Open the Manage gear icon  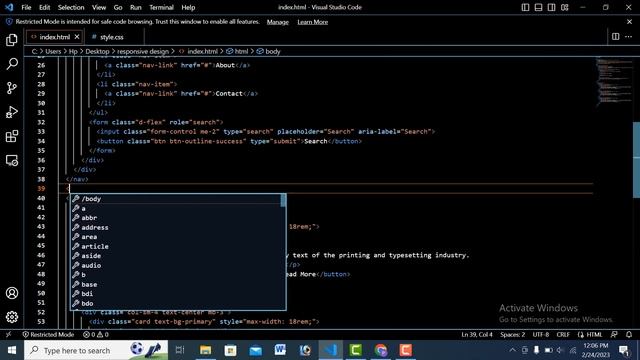pyautogui.click(x=12, y=317)
